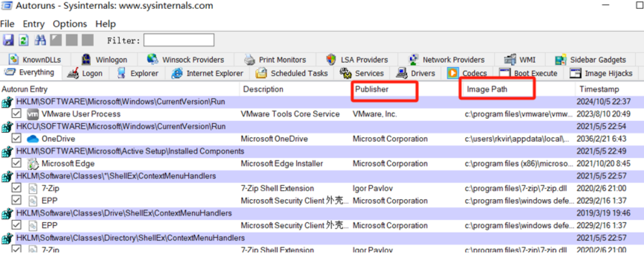The width and height of the screenshot is (644, 254).
Task: Sort by the Publisher column header
Action: pyautogui.click(x=406, y=89)
